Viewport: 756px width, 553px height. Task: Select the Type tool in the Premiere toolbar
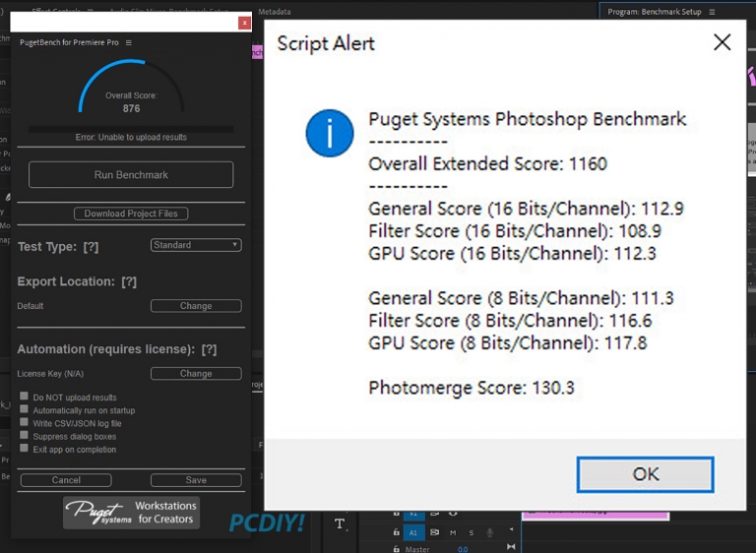pyautogui.click(x=340, y=524)
